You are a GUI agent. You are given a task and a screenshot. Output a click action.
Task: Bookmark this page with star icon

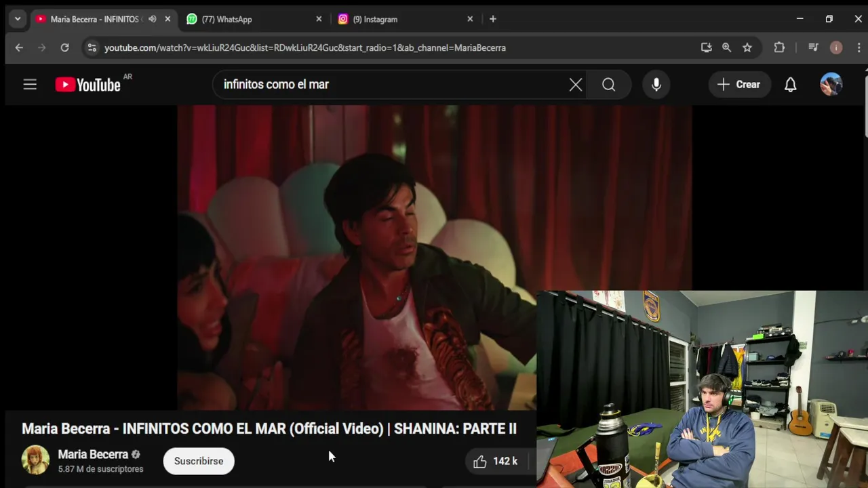coord(747,47)
